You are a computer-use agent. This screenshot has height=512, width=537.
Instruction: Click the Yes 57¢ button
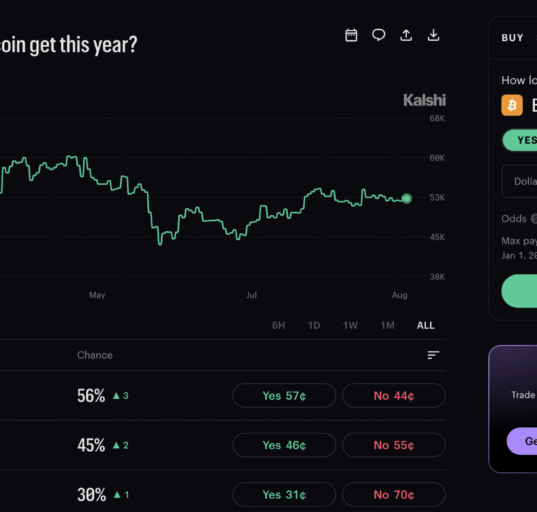pos(284,396)
